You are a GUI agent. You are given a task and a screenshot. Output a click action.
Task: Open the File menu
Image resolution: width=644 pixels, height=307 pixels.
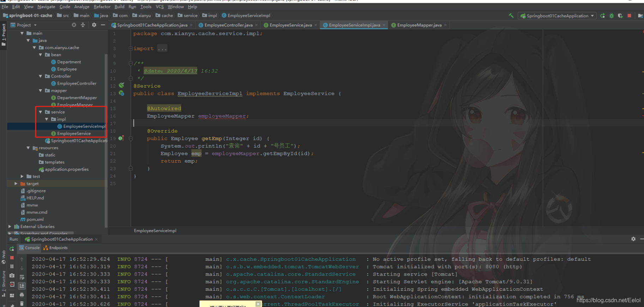[x=5, y=7]
